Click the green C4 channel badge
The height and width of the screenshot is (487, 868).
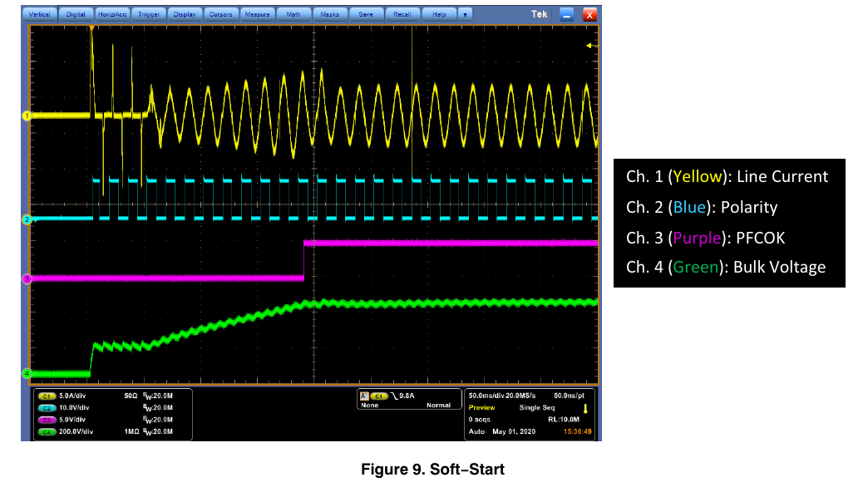(x=47, y=431)
